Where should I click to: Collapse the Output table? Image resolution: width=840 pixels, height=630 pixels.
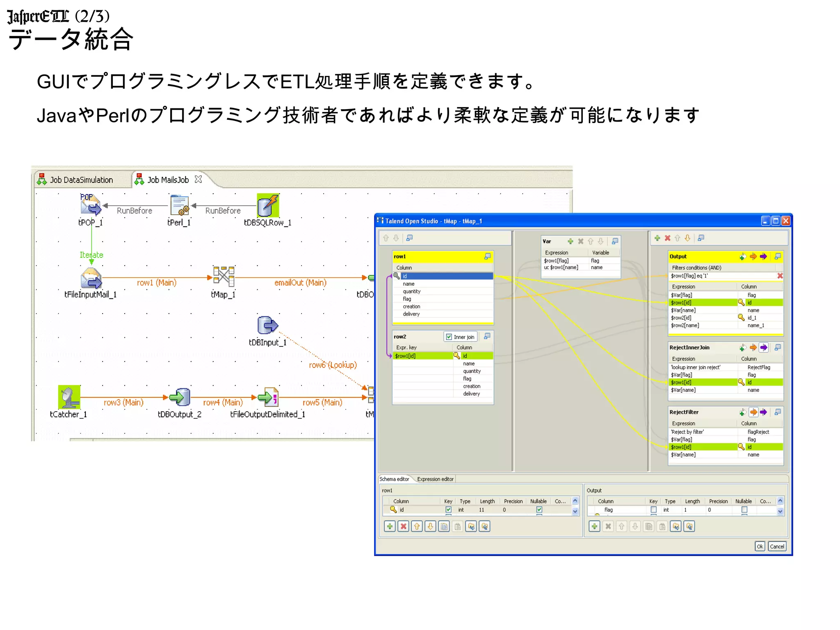tap(777, 257)
